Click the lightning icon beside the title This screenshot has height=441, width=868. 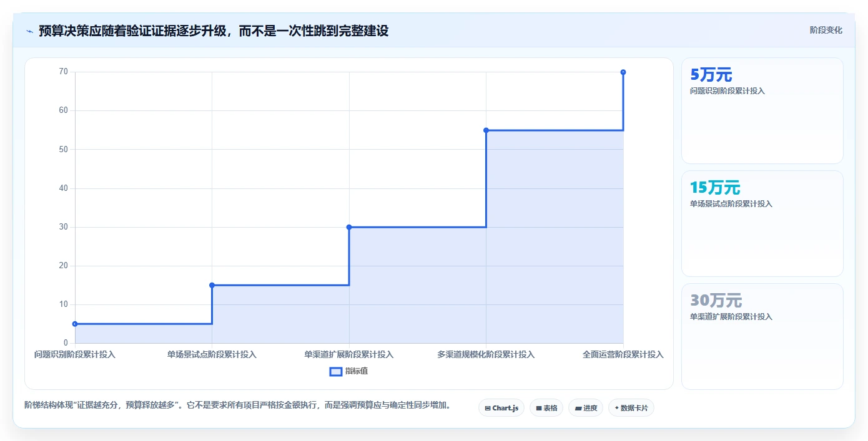[x=30, y=31]
